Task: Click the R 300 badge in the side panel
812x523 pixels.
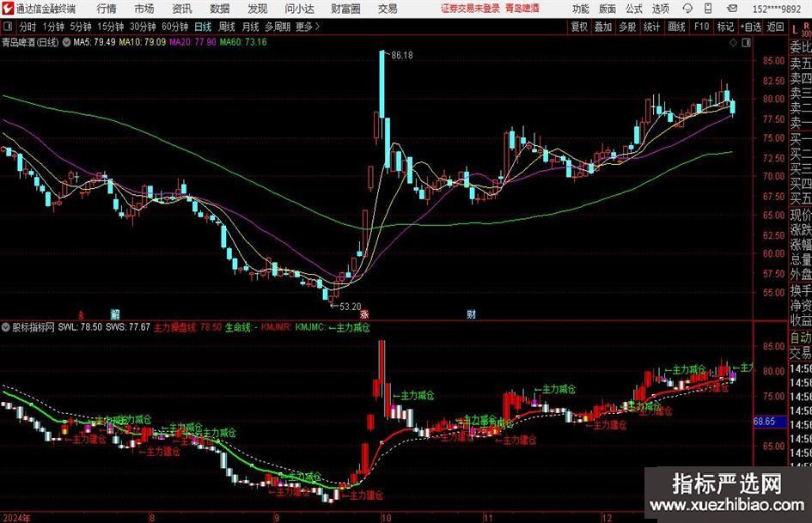Action: 806,29
